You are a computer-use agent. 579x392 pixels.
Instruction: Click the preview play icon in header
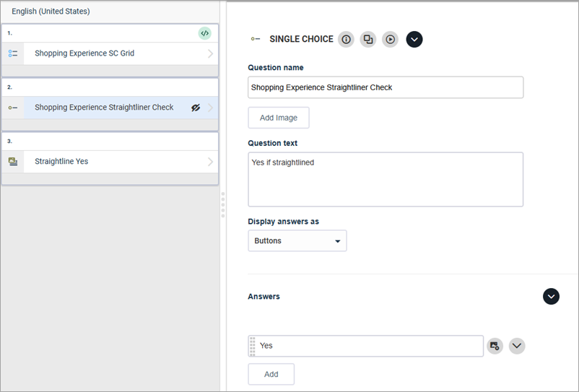[390, 39]
